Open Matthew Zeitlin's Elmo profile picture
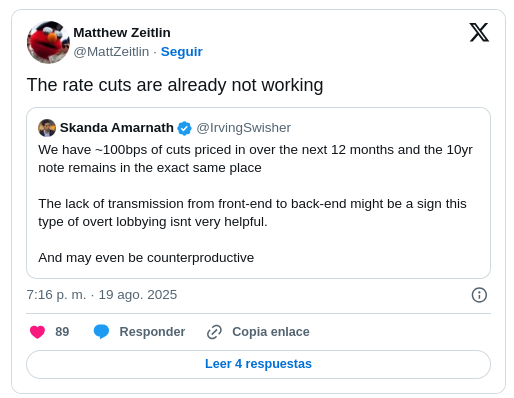514x398 pixels. coord(48,42)
